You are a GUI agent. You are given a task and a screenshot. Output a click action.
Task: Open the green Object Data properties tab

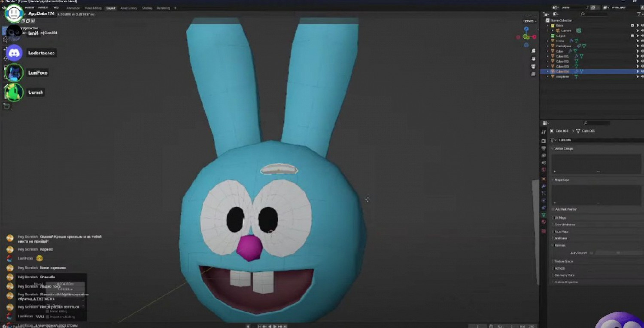[x=544, y=215]
